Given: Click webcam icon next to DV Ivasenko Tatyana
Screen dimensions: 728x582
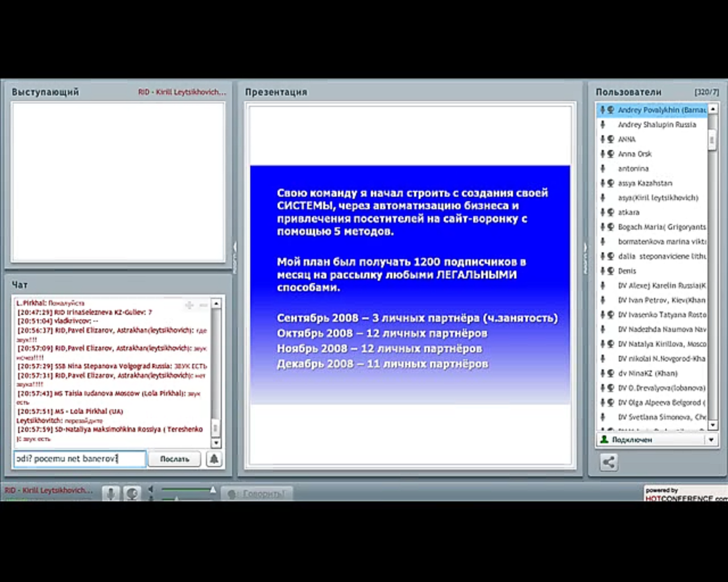Looking at the screenshot, I should pyautogui.click(x=610, y=315).
